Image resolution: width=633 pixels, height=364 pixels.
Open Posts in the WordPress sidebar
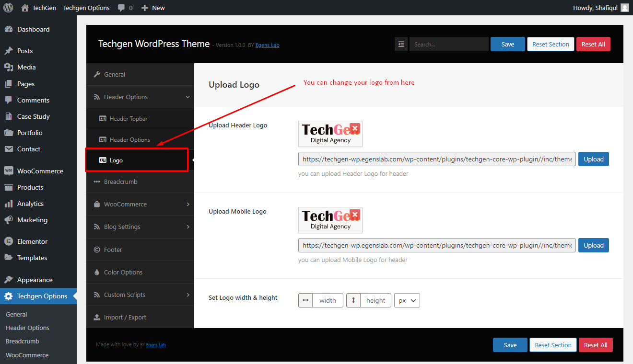click(x=38, y=51)
